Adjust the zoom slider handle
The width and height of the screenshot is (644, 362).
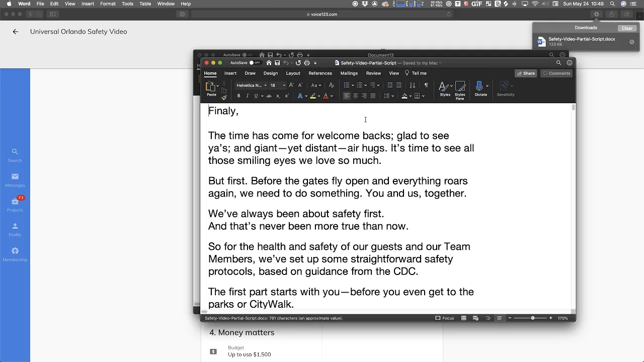coord(532,318)
